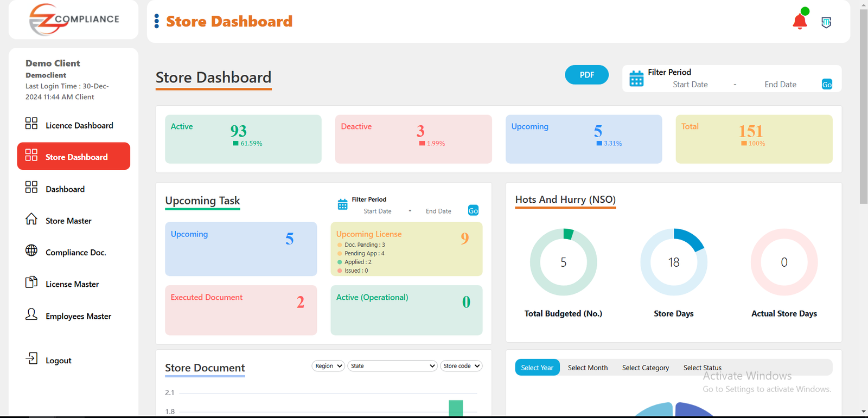The image size is (868, 418).
Task: Click the page vertical scrollbar thumb
Action: 864,106
